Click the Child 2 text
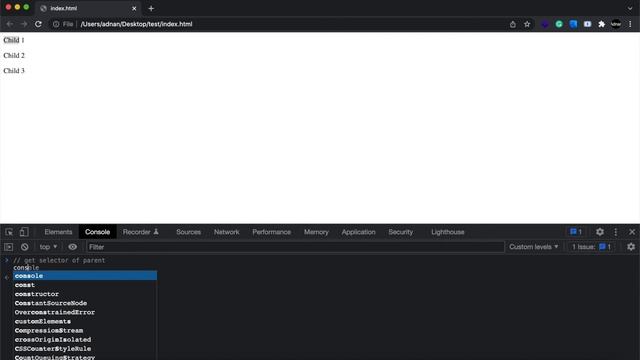 tap(14, 56)
